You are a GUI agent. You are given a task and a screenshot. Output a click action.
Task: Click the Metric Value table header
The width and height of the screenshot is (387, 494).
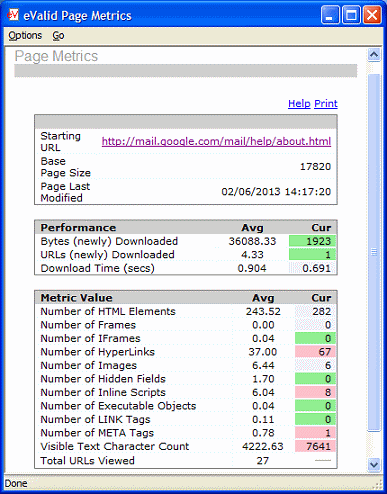pyautogui.click(x=76, y=298)
